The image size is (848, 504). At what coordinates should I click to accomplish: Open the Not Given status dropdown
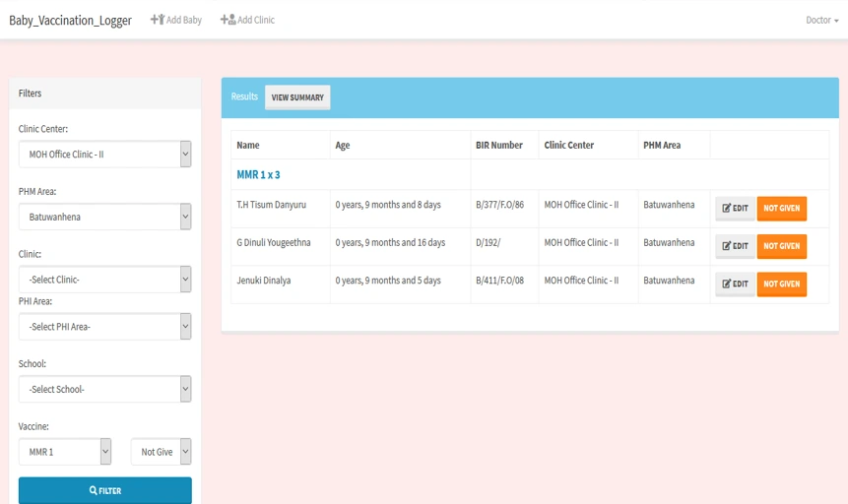(161, 452)
